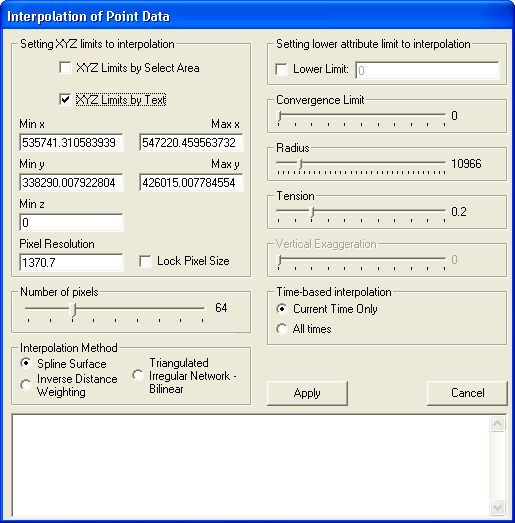Click the Radius slider handle
This screenshot has width=515, height=523.
(300, 164)
